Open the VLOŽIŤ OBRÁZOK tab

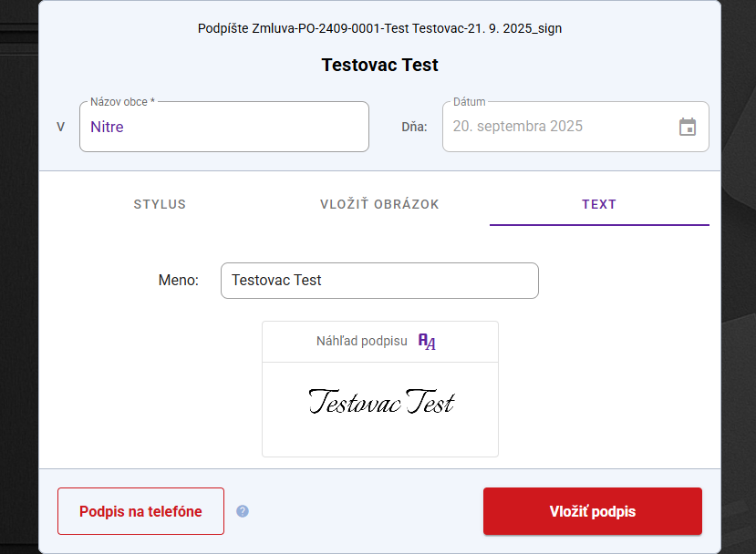[x=379, y=204]
